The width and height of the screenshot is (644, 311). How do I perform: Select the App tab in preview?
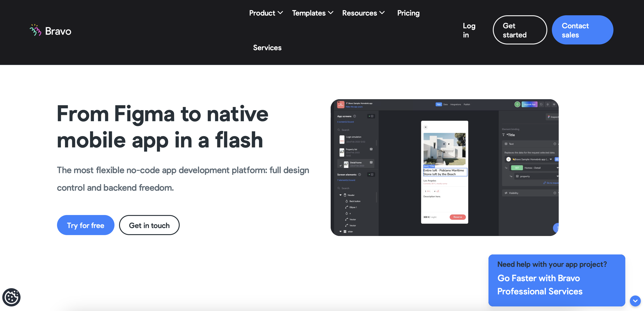439,104
